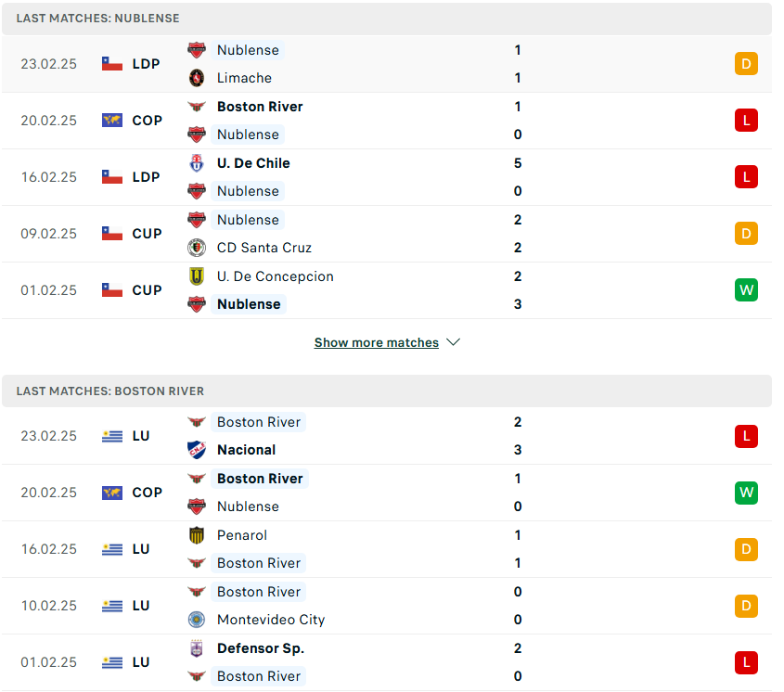Click the Defensor Sp. crest icon
784x692 pixels.
tap(197, 648)
